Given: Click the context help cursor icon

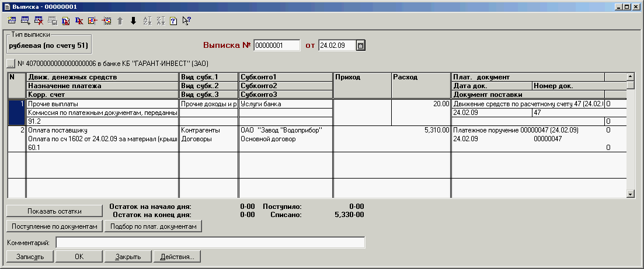Looking at the screenshot, I should coord(187,21).
